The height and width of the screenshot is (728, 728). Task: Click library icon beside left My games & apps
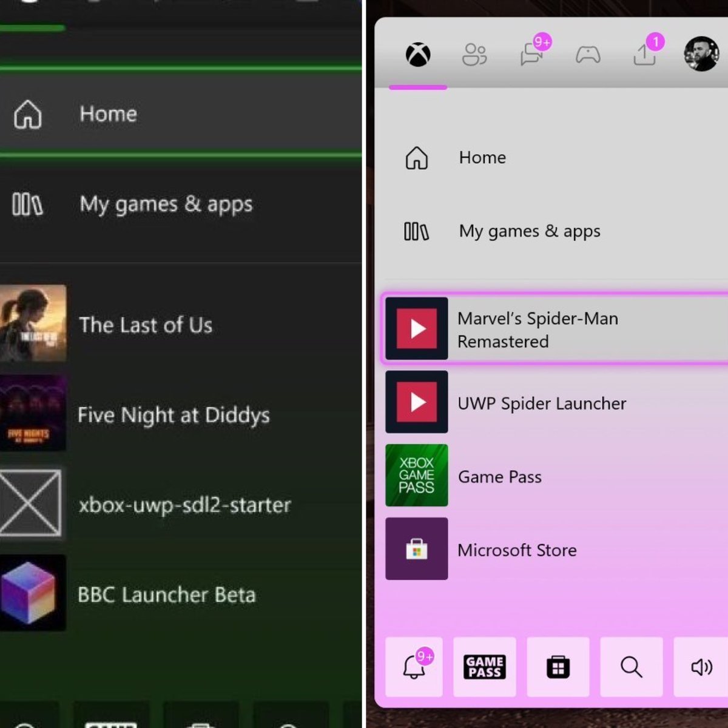point(27,204)
